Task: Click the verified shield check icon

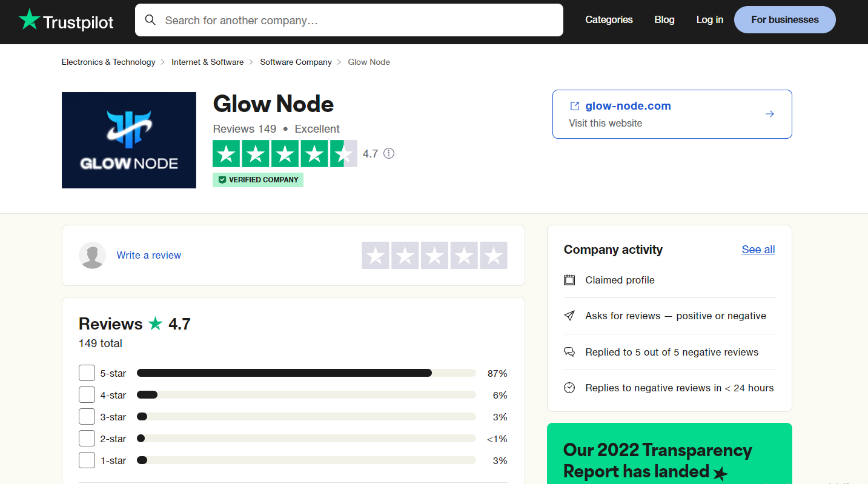Action: pyautogui.click(x=222, y=180)
